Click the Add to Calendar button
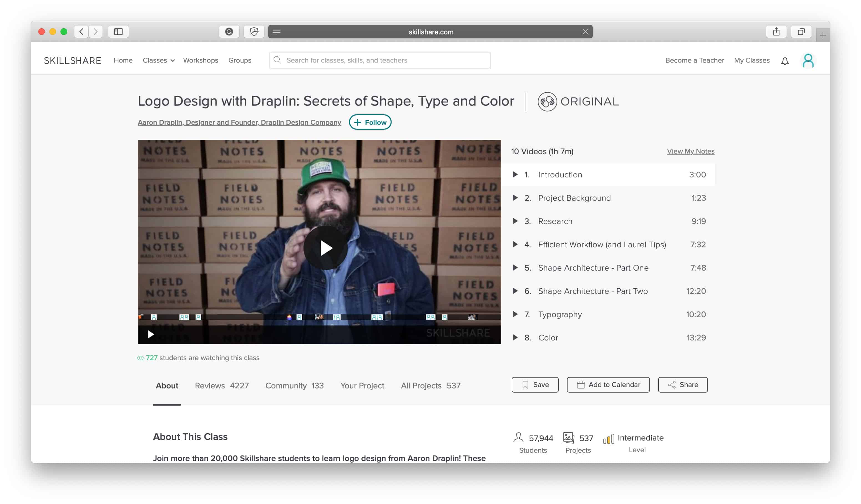 pos(608,385)
